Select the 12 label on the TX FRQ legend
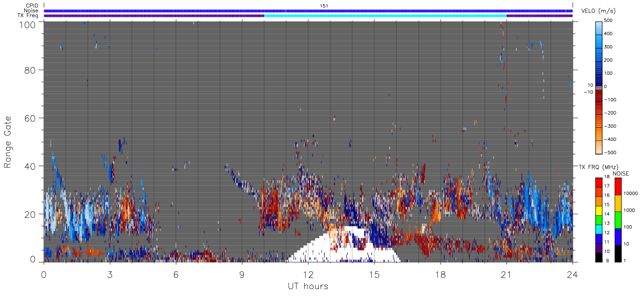 (608, 233)
